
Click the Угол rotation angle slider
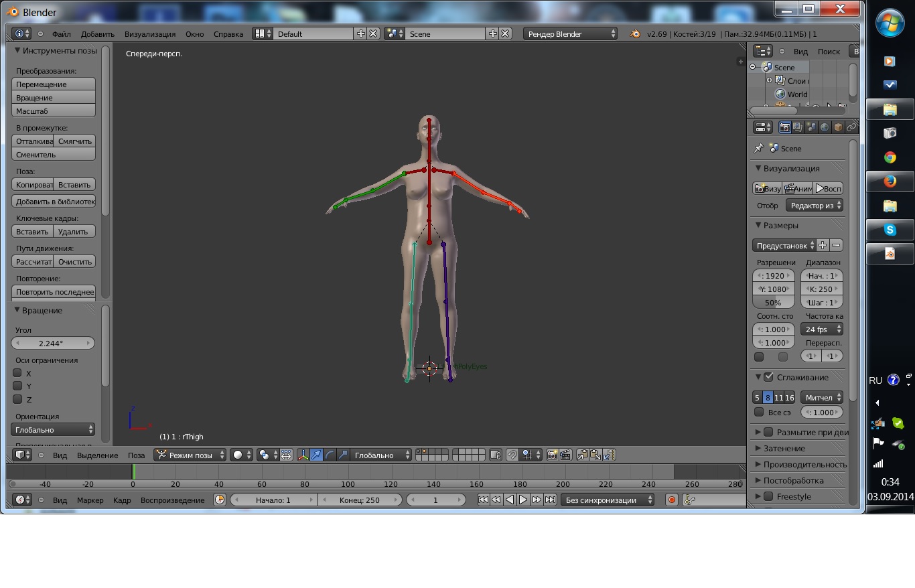(52, 343)
